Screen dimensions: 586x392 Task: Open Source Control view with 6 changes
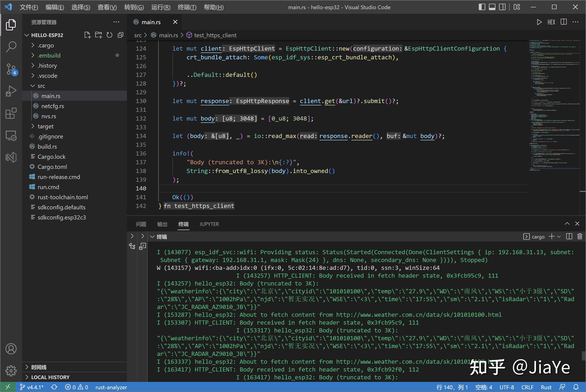point(11,69)
